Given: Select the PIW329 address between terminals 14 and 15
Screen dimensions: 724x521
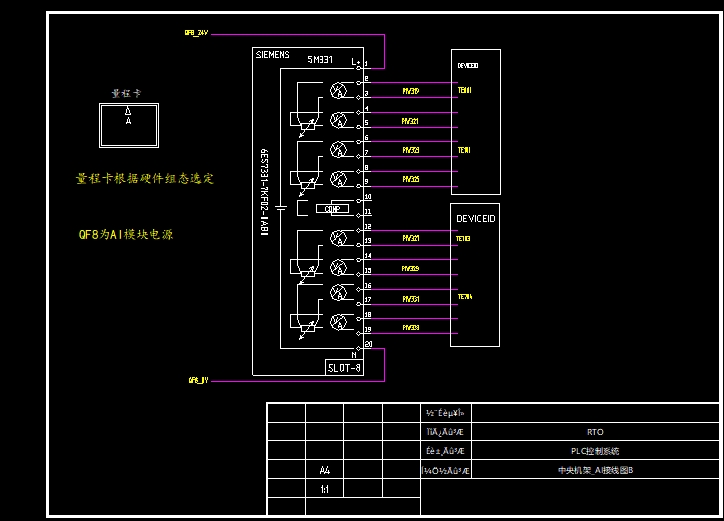Looking at the screenshot, I should pos(410,268).
